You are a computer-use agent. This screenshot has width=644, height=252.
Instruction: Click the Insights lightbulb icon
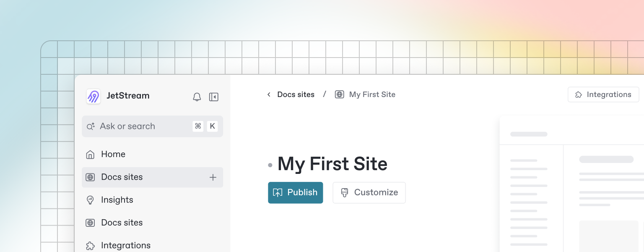90,200
